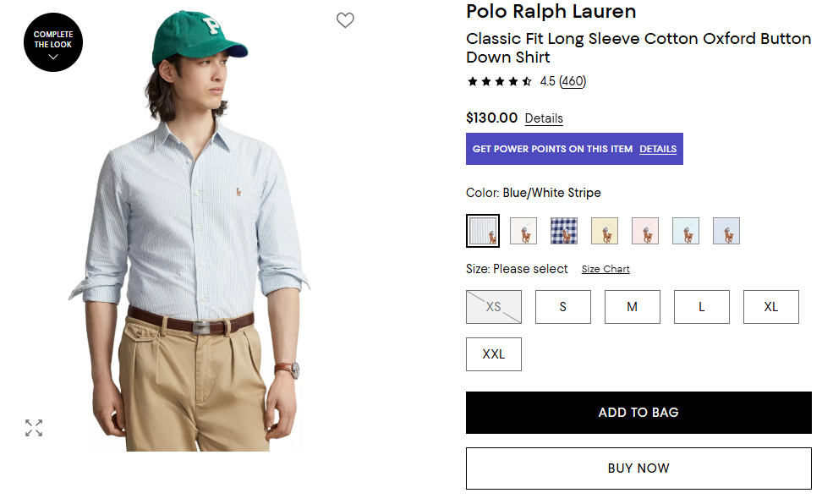Pick the pink color swatch

645,231
